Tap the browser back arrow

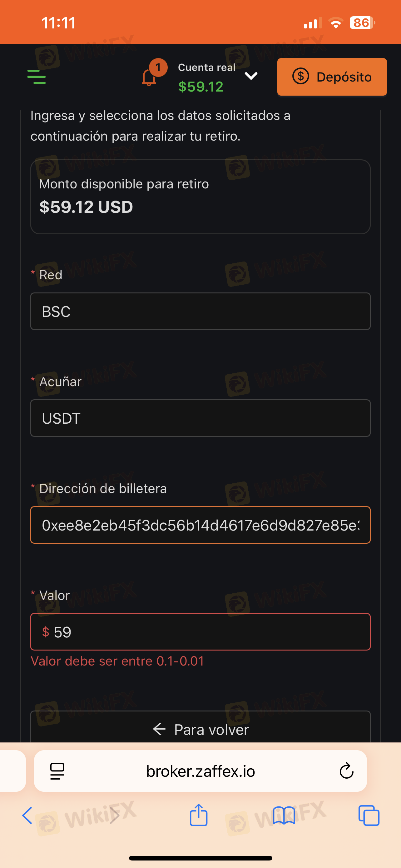coord(27,816)
